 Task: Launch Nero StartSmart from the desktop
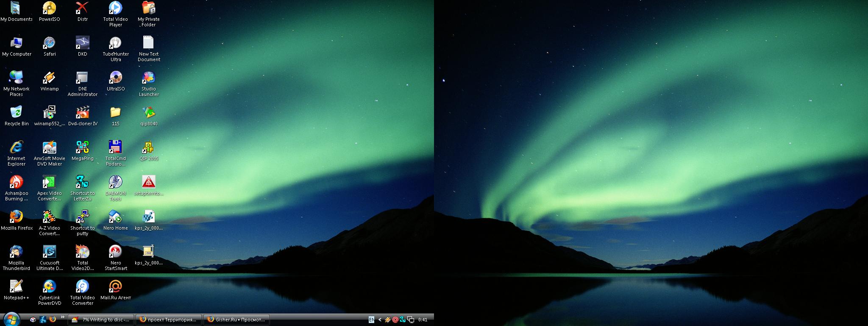pos(115,252)
